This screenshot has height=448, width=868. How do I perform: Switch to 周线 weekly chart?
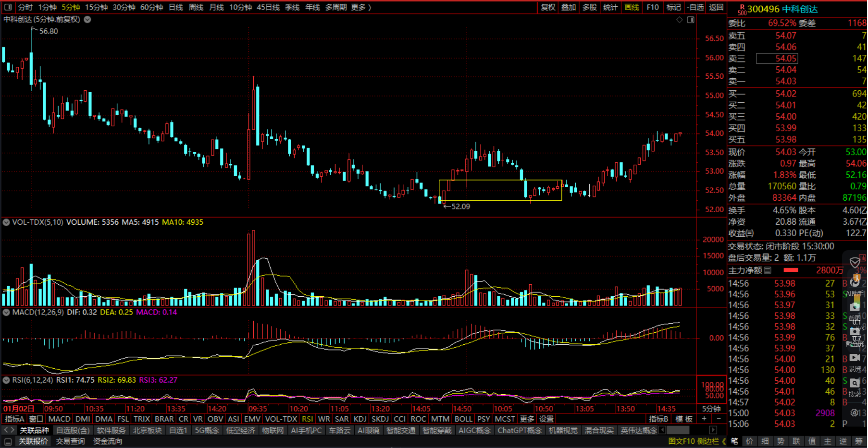pyautogui.click(x=196, y=7)
